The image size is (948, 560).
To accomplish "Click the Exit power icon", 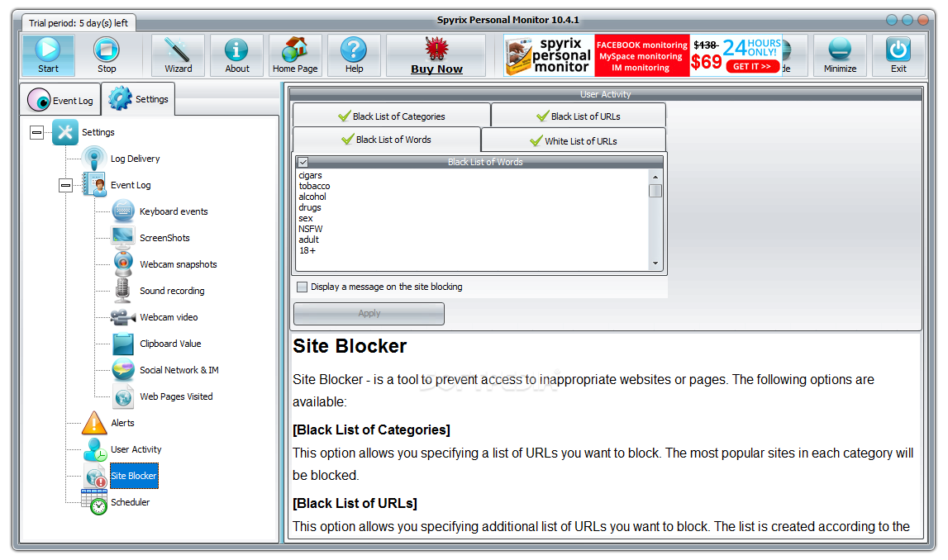I will click(898, 50).
